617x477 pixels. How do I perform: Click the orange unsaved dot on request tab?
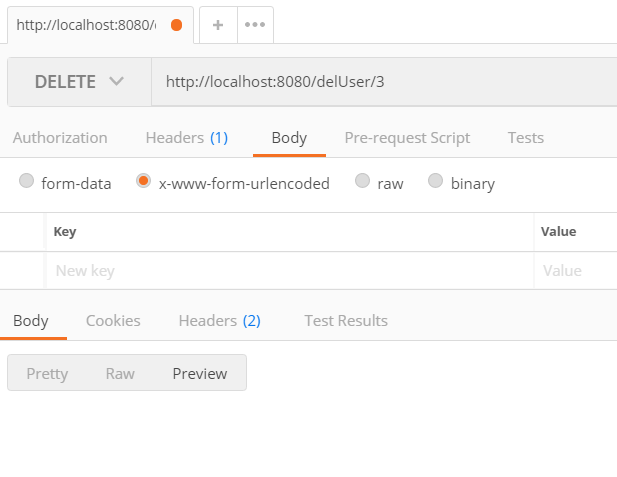click(x=177, y=25)
